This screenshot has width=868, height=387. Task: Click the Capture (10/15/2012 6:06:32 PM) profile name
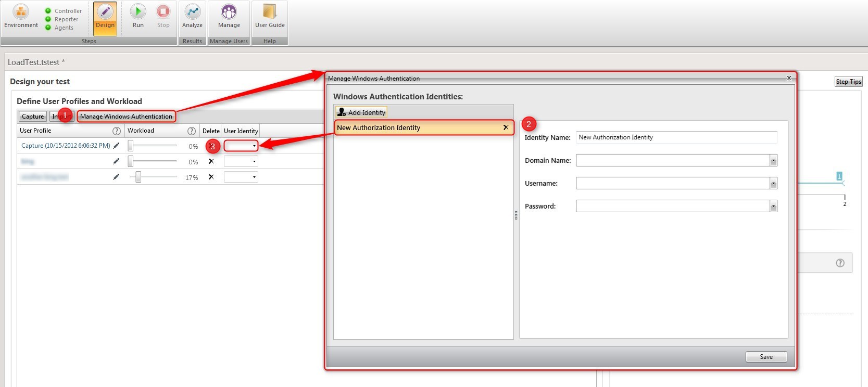coord(66,146)
